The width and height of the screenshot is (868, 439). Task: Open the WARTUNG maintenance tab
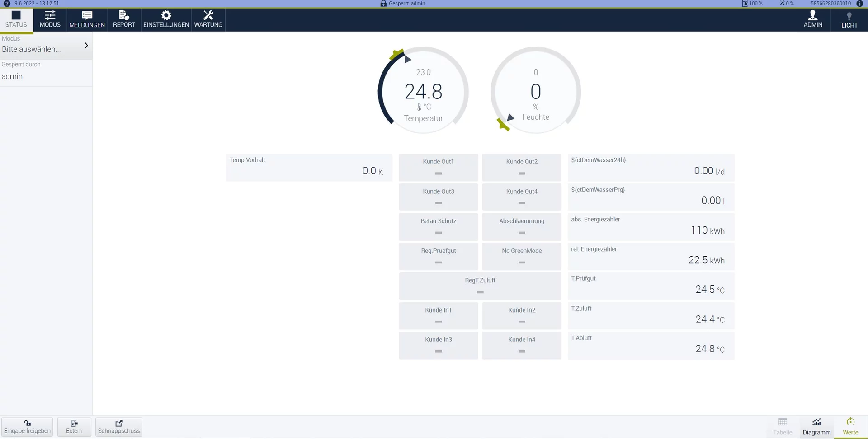click(208, 20)
